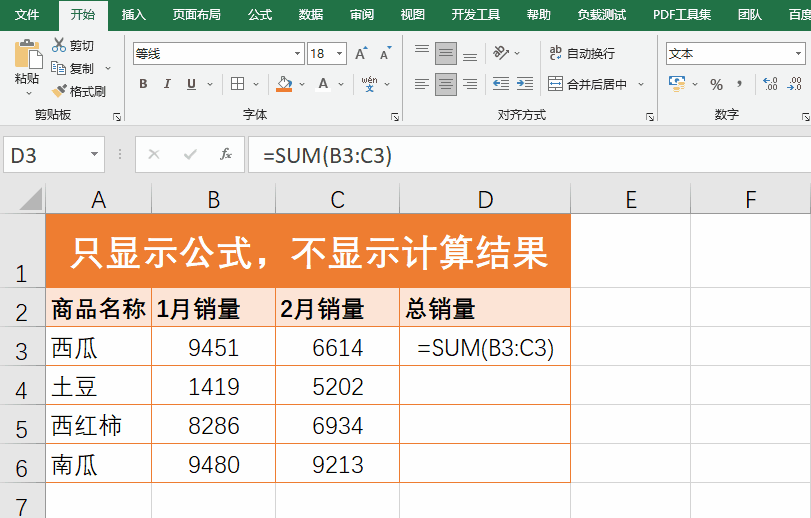Click the align text left icon
Screen dimensions: 811x518
[421, 84]
